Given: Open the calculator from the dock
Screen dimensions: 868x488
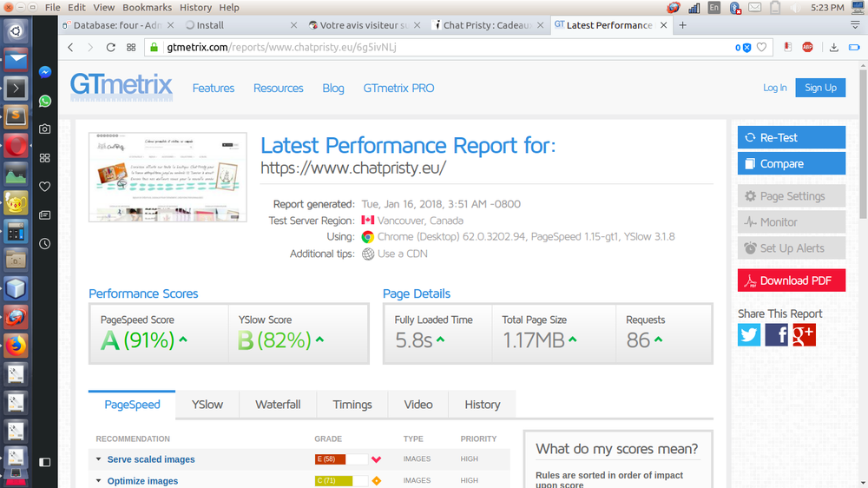Looking at the screenshot, I should [16, 232].
